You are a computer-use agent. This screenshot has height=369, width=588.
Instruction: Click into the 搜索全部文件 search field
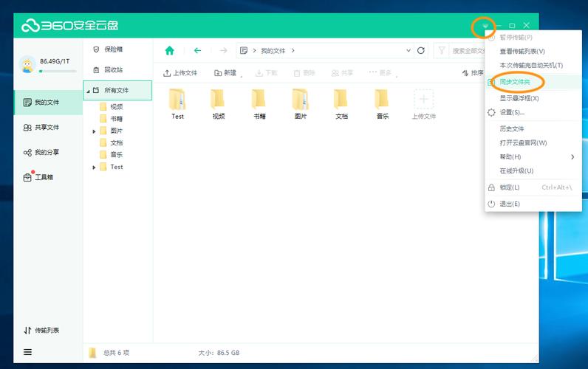click(468, 51)
